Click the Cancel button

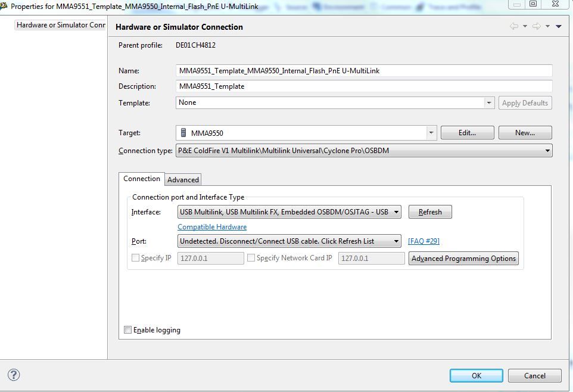[535, 375]
